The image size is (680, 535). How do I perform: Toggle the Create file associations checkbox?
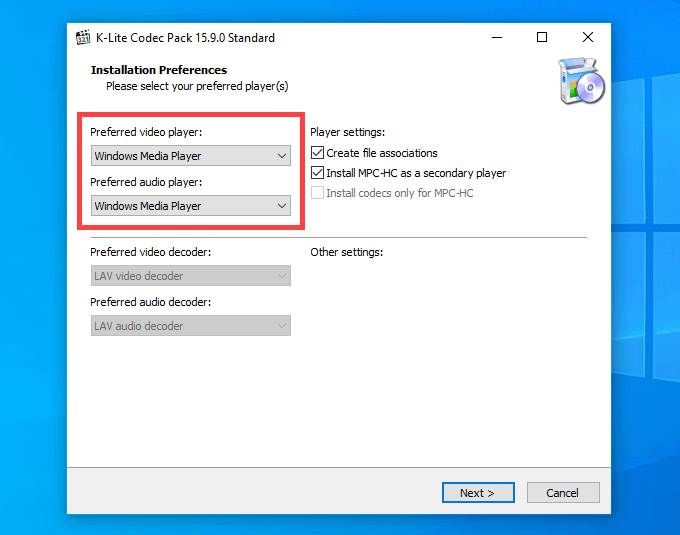click(318, 153)
